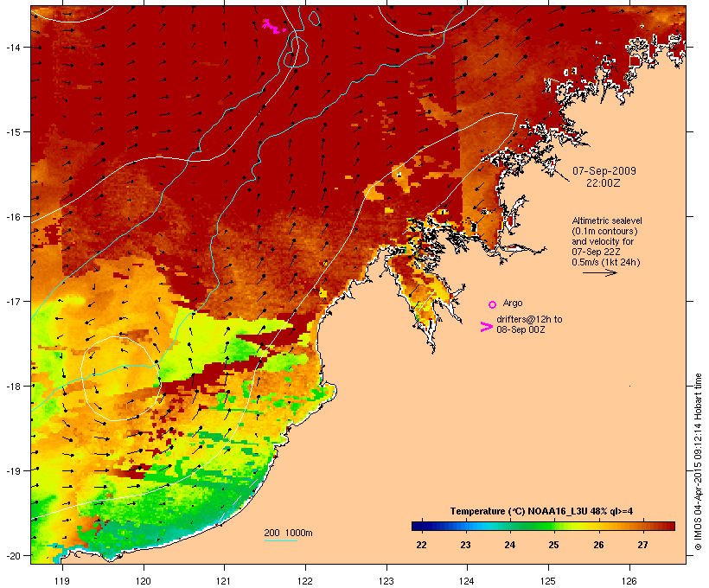Click the magenta drifters arrow legend symbol
This screenshot has width=709, height=588.
(x=487, y=327)
